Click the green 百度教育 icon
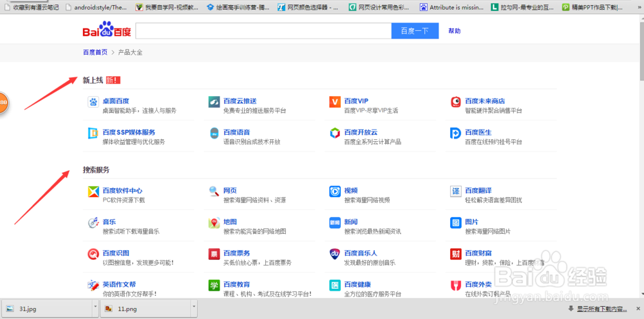The image size is (644, 319). pos(214,285)
